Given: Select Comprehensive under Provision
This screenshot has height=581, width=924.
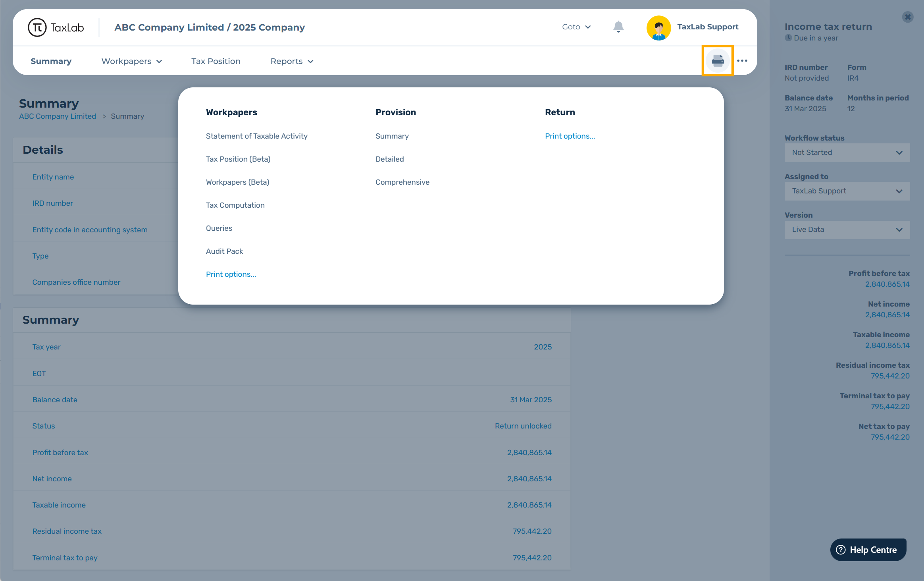Looking at the screenshot, I should 402,182.
